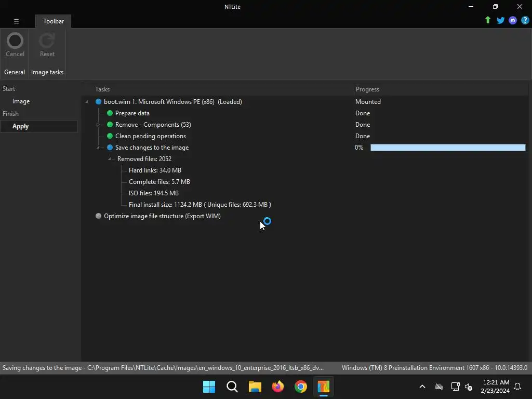The height and width of the screenshot is (399, 532).
Task: Click the OneDrive cloud tray icon
Action: point(439,387)
